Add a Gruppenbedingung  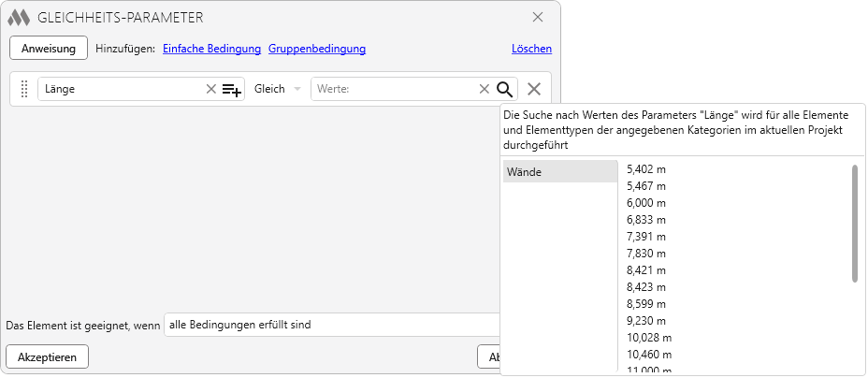coord(317,49)
